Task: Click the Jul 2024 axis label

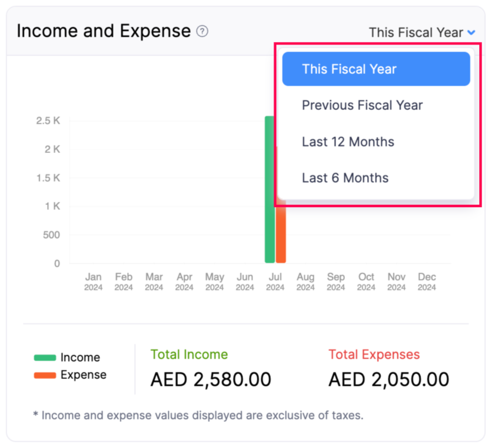Action: coord(275,282)
